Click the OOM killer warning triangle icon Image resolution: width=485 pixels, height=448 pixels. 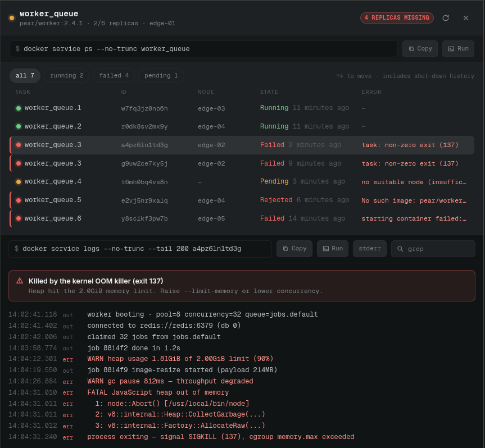tap(20, 281)
